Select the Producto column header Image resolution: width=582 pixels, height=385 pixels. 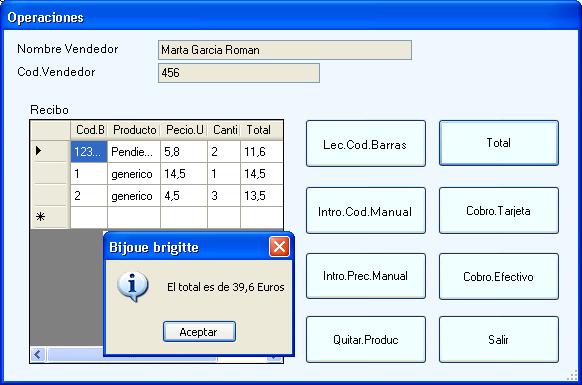coord(134,130)
